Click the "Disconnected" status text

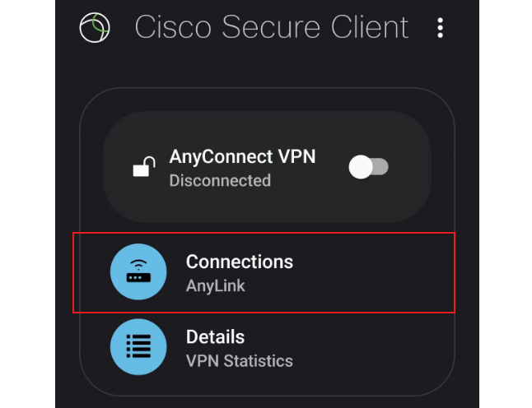219,180
